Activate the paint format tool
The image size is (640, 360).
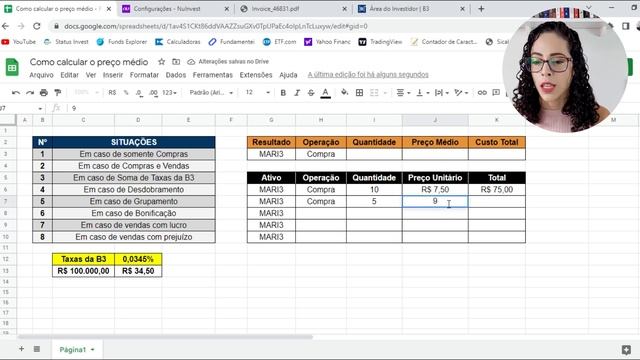[x=58, y=93]
